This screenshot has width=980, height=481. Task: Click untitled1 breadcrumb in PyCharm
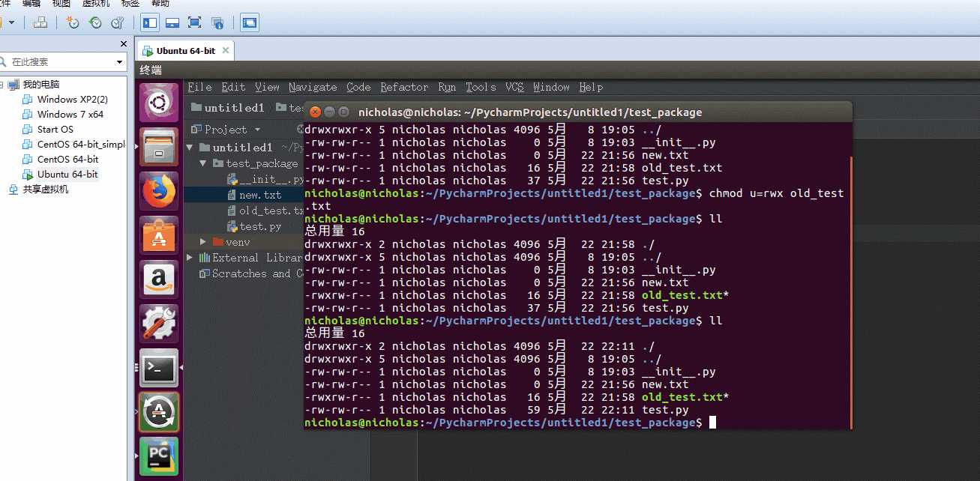pyautogui.click(x=228, y=108)
